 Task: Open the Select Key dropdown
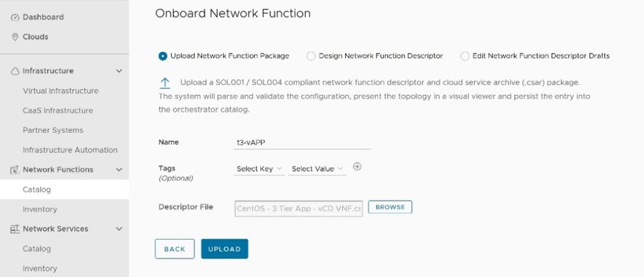click(x=258, y=169)
